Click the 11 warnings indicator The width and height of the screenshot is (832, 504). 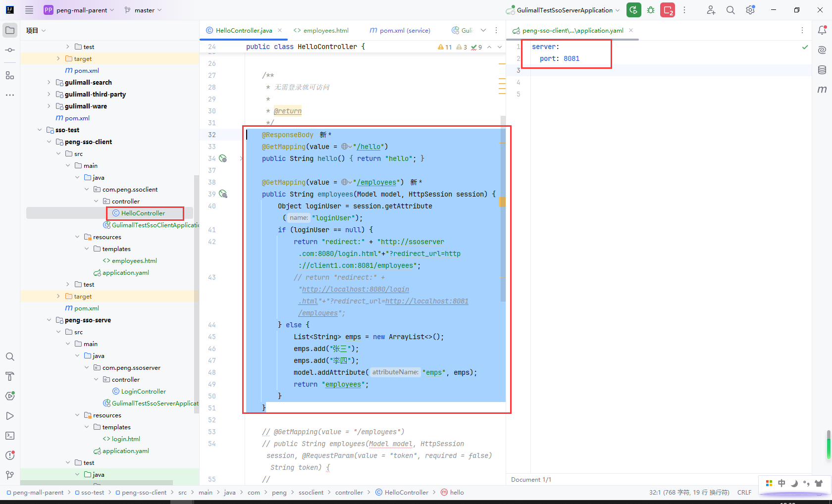pyautogui.click(x=445, y=47)
